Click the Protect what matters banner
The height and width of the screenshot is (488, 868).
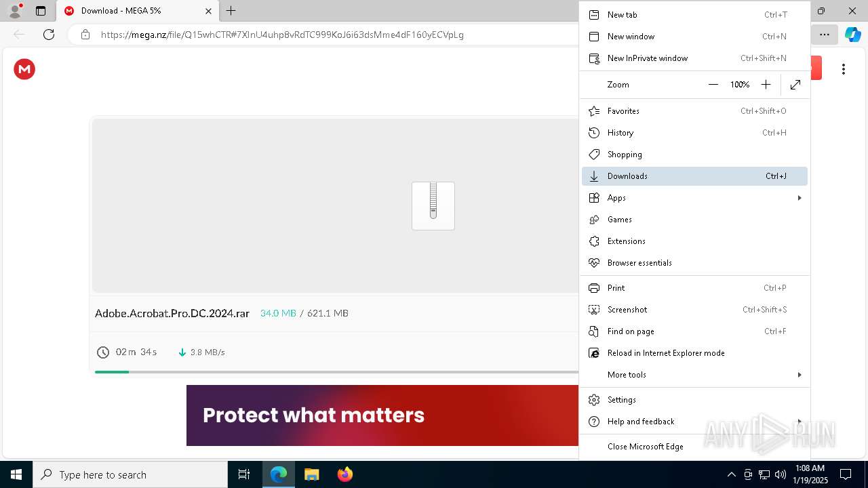pyautogui.click(x=382, y=415)
